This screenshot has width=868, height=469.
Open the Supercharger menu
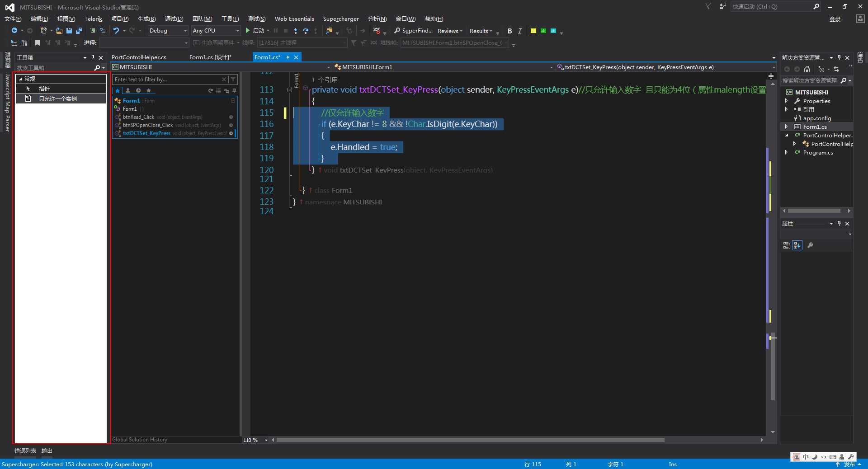click(x=341, y=19)
